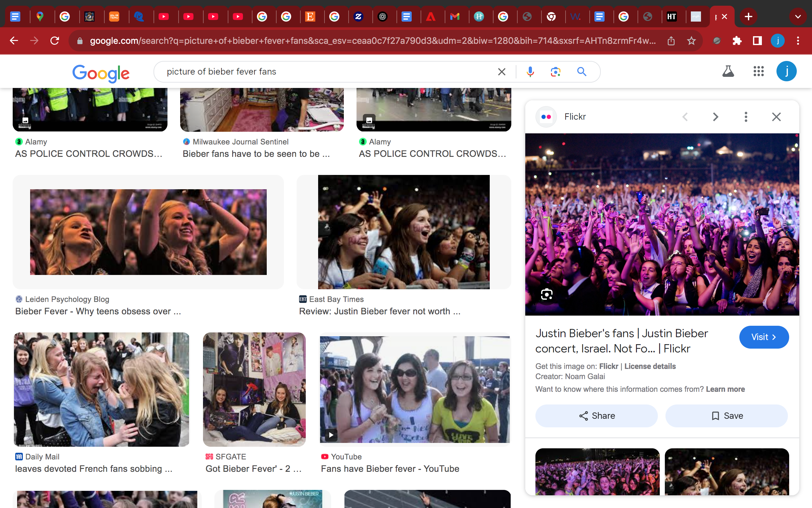Click the right related fans thumbnail in panel
812x508 pixels.
[726, 471]
